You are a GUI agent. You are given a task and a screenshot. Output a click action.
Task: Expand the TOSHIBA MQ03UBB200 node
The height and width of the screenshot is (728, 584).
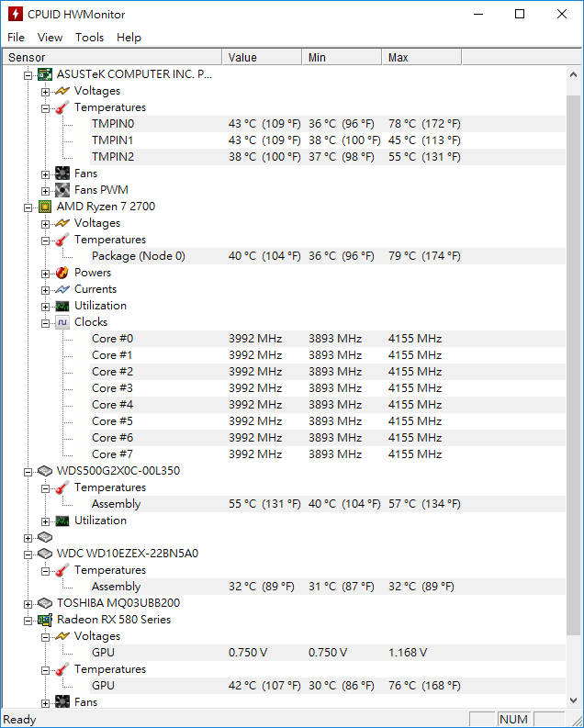coord(28,604)
